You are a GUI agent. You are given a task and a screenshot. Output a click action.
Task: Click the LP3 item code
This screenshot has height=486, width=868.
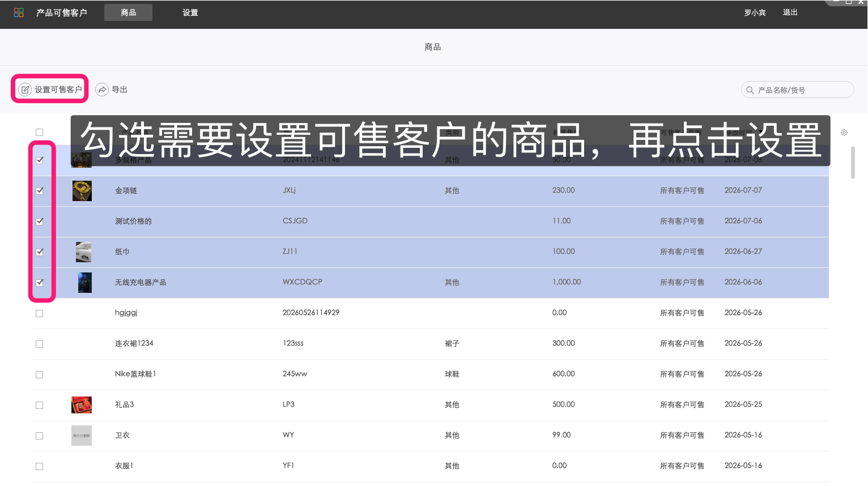[289, 404]
